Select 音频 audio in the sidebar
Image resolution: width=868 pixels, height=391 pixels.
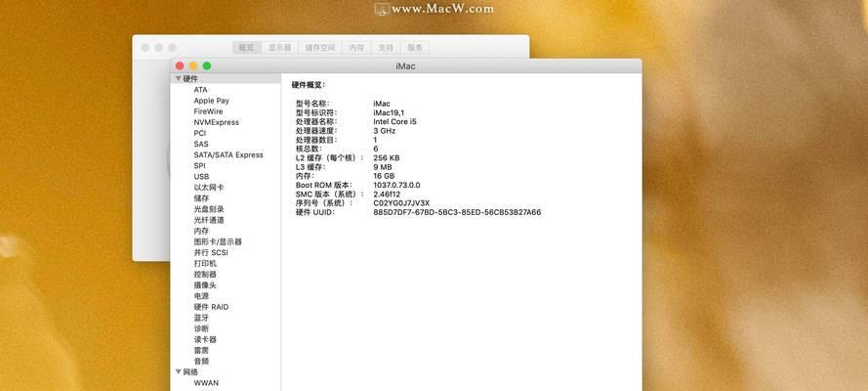[x=201, y=361]
